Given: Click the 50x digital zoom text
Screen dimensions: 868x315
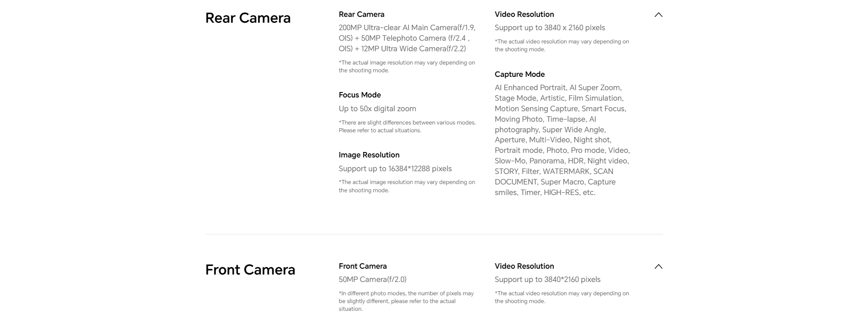Looking at the screenshot, I should point(377,109).
